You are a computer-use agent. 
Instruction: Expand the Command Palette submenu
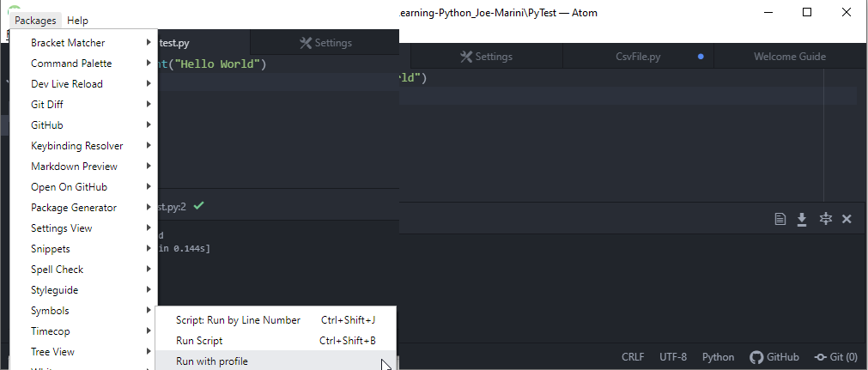pyautogui.click(x=83, y=64)
